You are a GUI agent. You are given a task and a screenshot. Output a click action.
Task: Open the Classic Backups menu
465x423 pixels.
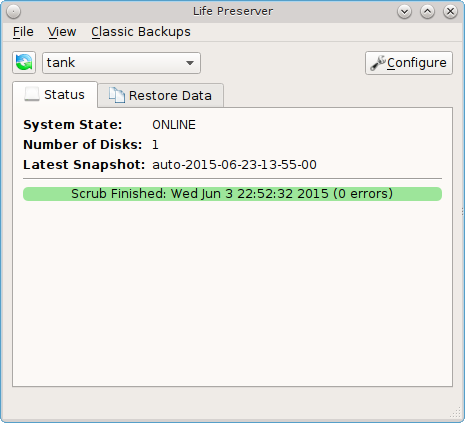click(x=141, y=32)
